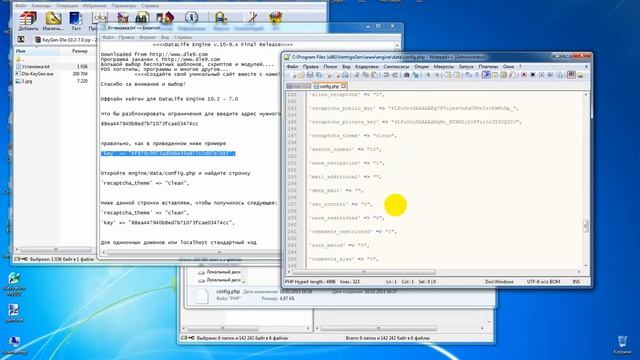Click WinRAR Test (Тест) toolbar icon
The height and width of the screenshot is (360, 640).
[x=76, y=20]
